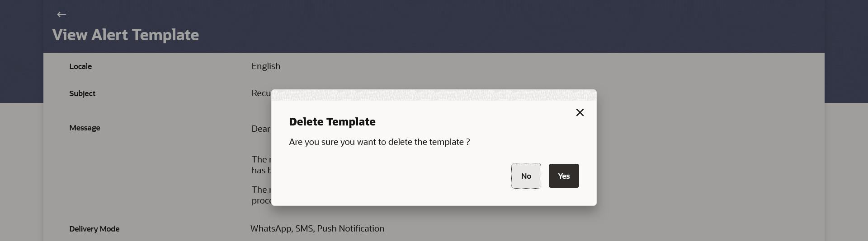Click the Locale field label

(80, 66)
